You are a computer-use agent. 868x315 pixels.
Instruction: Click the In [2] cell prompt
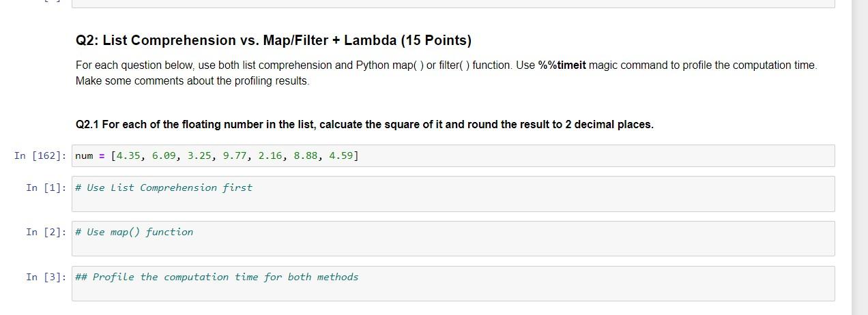point(46,232)
